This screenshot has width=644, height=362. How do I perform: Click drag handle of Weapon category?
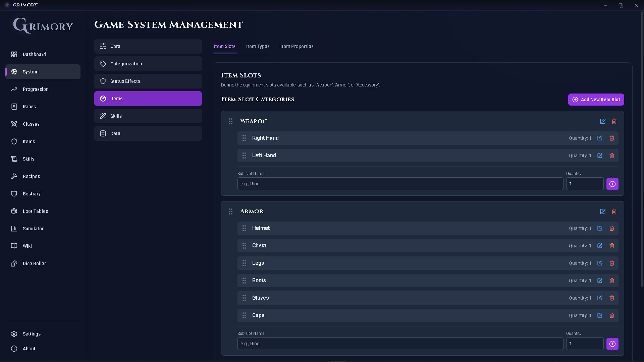pos(231,121)
